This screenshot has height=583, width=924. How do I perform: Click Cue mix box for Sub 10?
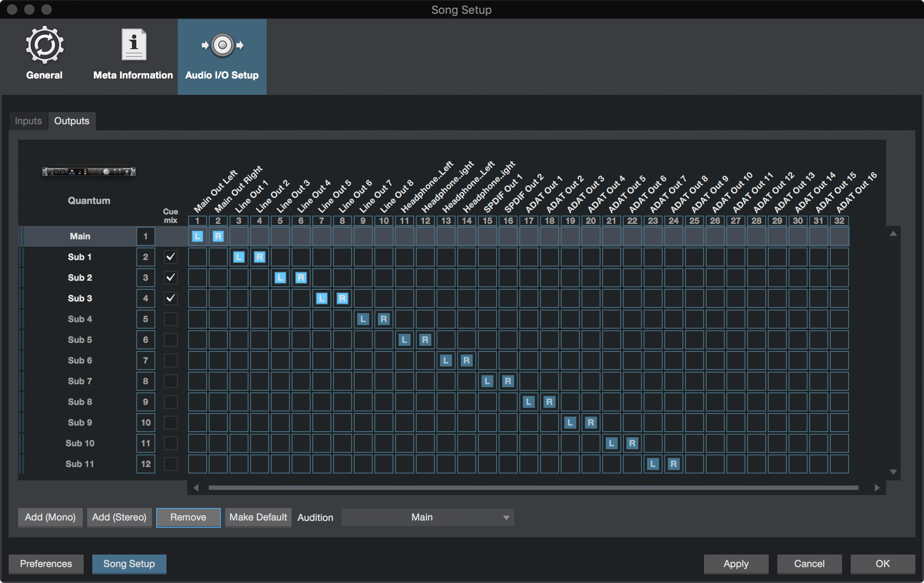pyautogui.click(x=171, y=443)
